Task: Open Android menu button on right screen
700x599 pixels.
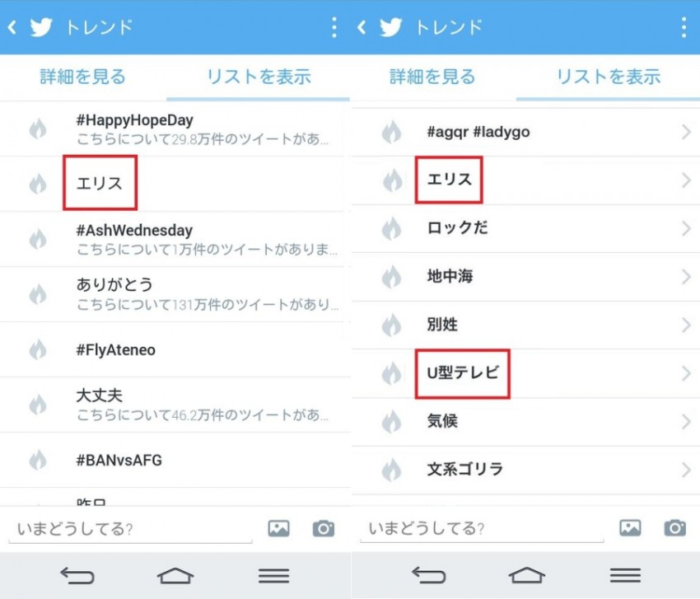Action: (x=626, y=575)
